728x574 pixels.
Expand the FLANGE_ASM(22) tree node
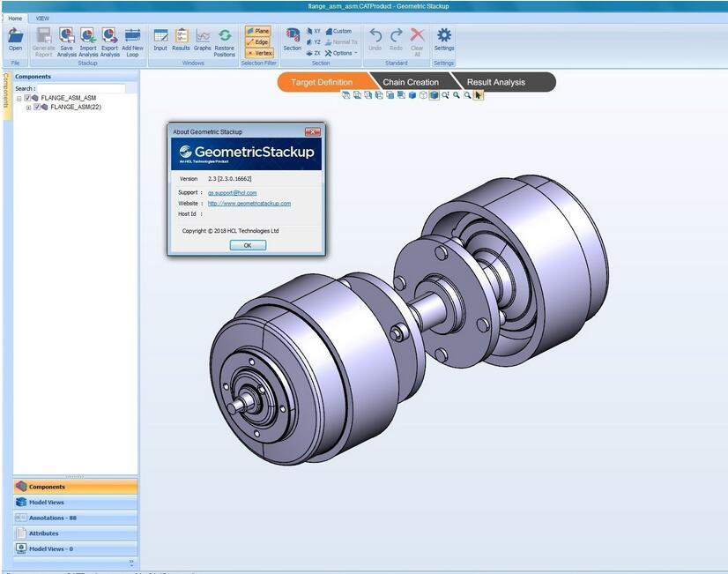tap(28, 108)
